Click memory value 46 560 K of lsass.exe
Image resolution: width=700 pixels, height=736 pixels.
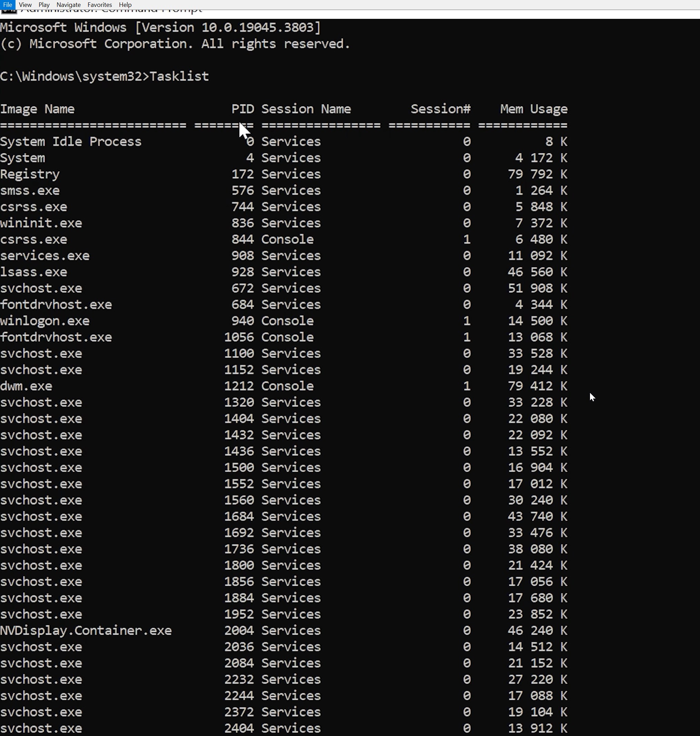(x=538, y=272)
